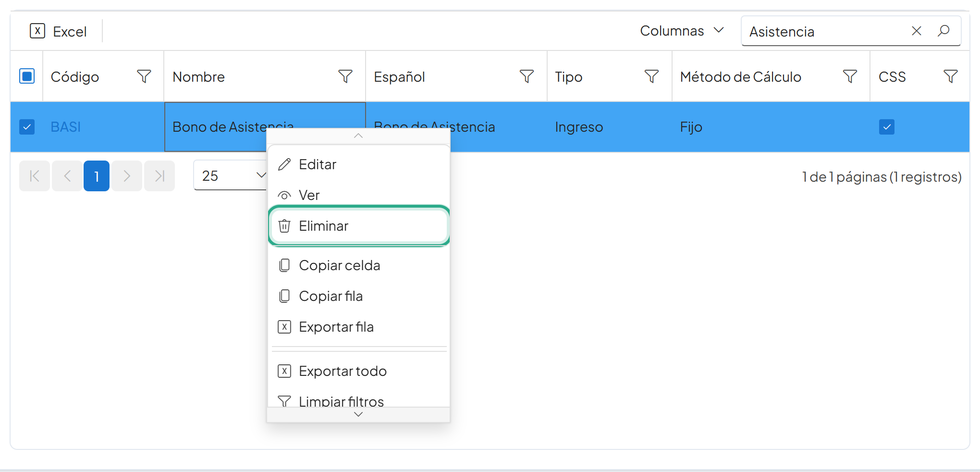Go to the next page
980x472 pixels.
pos(127,176)
